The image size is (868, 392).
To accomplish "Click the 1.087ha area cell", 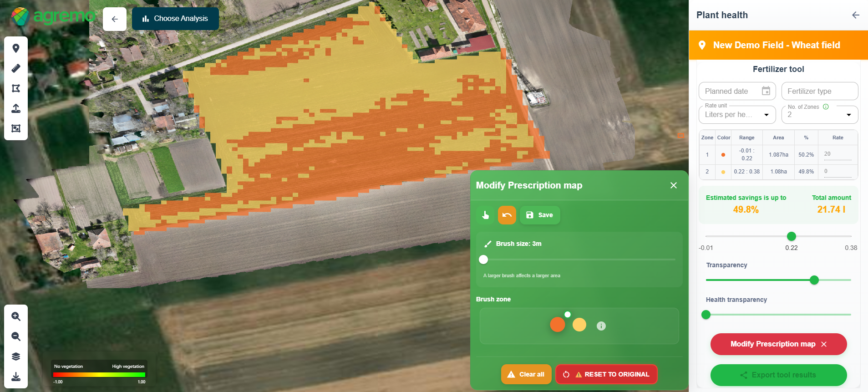I will click(778, 155).
